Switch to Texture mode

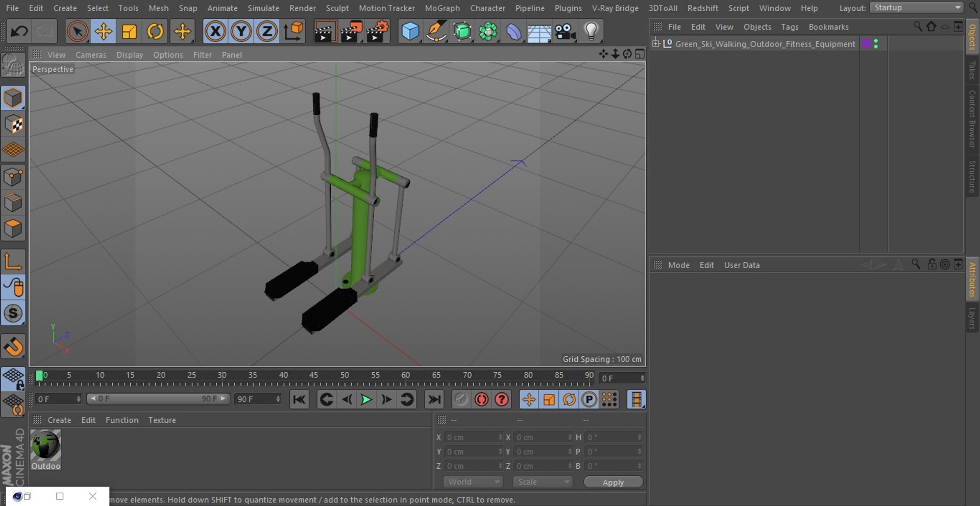click(x=13, y=124)
